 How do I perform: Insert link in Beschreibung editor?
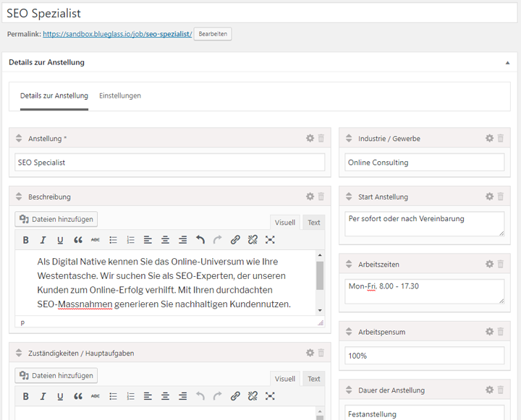click(x=235, y=240)
